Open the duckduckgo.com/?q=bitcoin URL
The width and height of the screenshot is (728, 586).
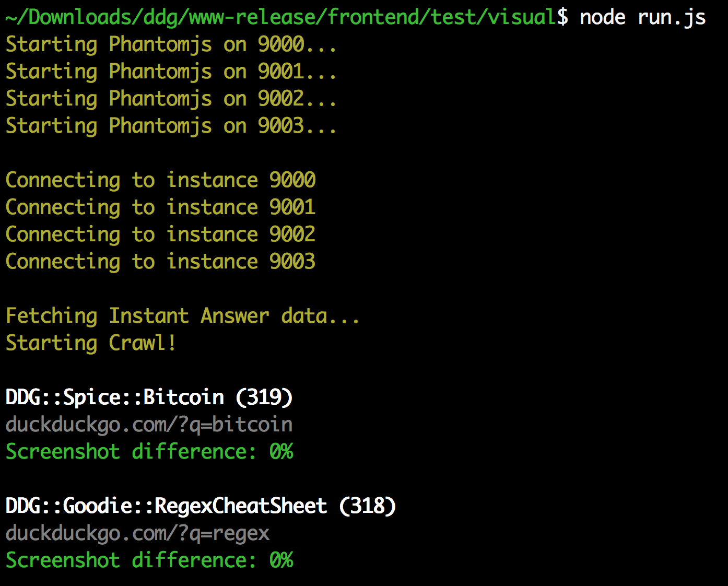[149, 425]
